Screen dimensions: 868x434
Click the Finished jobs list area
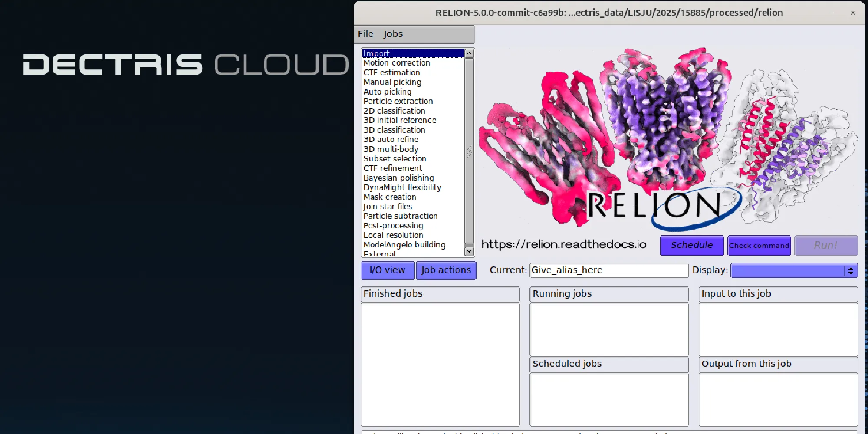pyautogui.click(x=440, y=365)
